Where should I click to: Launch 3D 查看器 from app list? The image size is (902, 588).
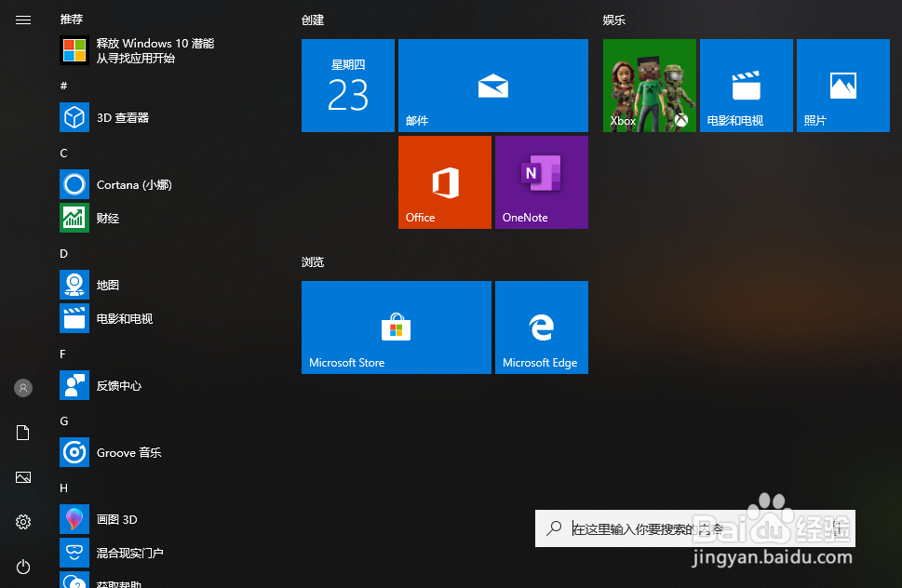click(104, 117)
